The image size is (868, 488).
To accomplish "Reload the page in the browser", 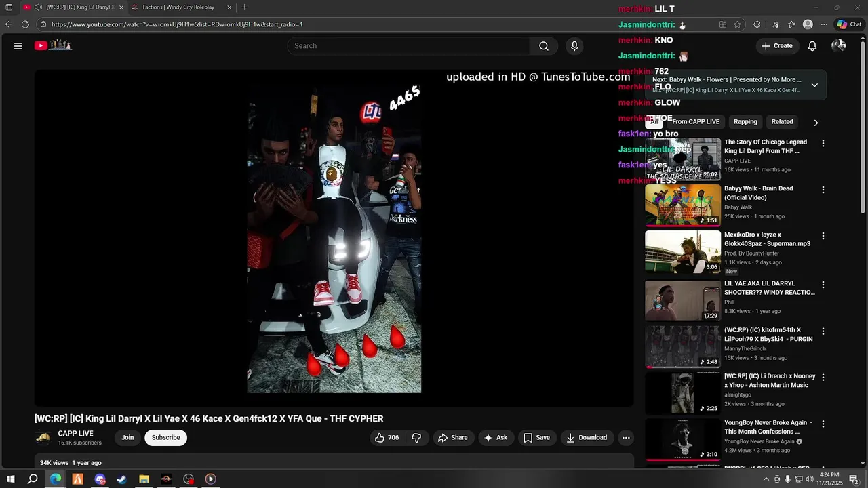I will (25, 24).
